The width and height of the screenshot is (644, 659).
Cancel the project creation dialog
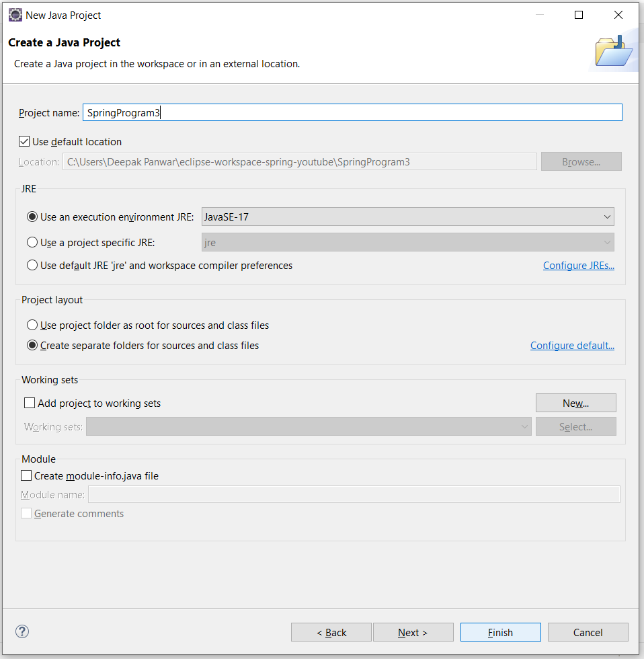point(588,632)
